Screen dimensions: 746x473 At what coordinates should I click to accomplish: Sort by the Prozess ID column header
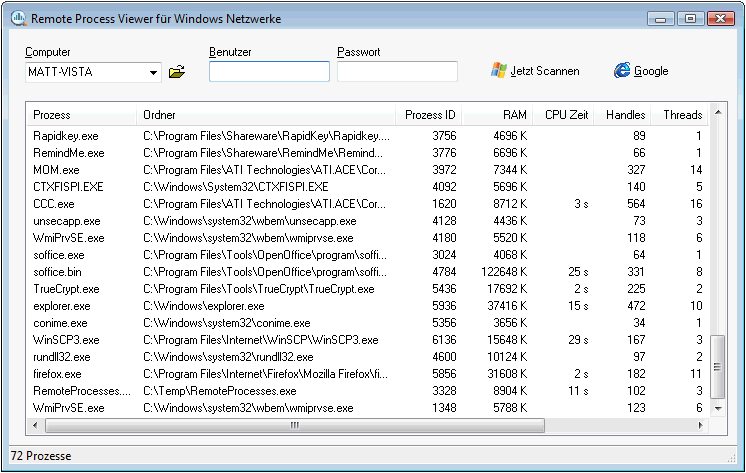tap(429, 115)
